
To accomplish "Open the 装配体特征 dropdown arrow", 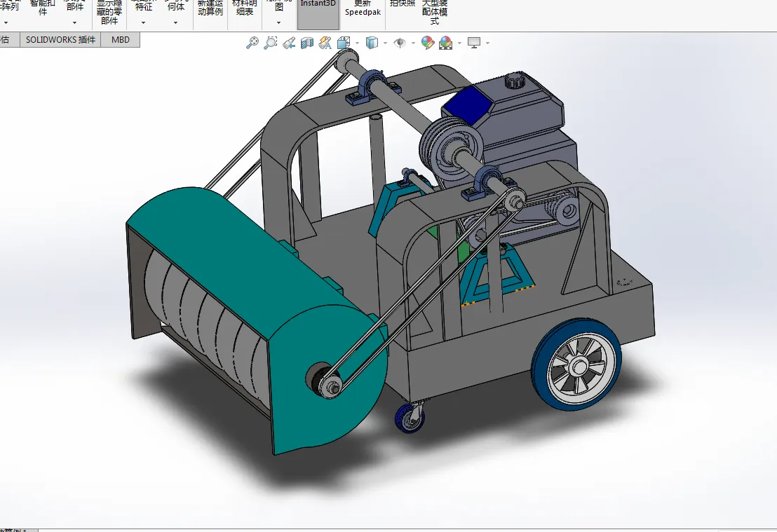I will pyautogui.click(x=143, y=23).
